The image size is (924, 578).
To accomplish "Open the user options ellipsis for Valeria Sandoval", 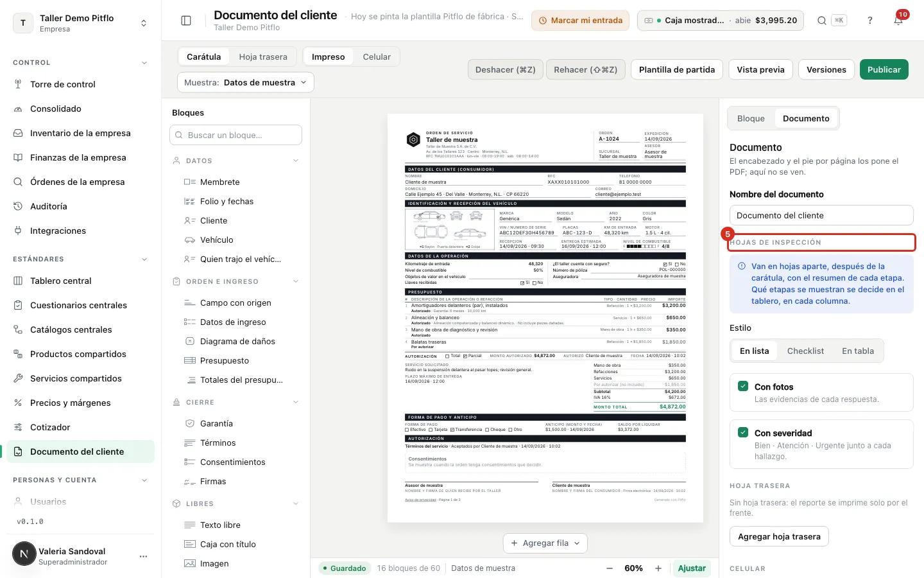I will pyautogui.click(x=143, y=556).
